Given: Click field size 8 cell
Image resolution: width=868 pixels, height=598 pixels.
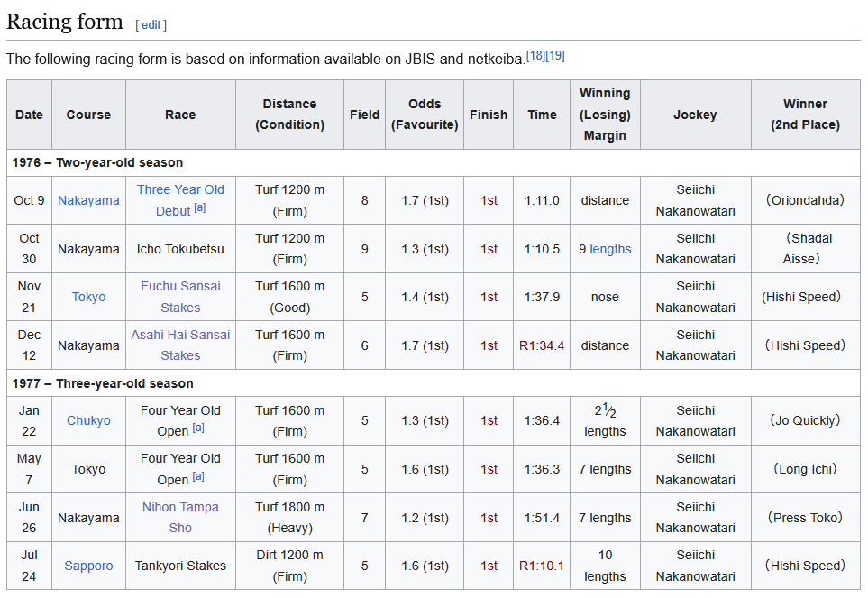Looking at the screenshot, I should 364,200.
